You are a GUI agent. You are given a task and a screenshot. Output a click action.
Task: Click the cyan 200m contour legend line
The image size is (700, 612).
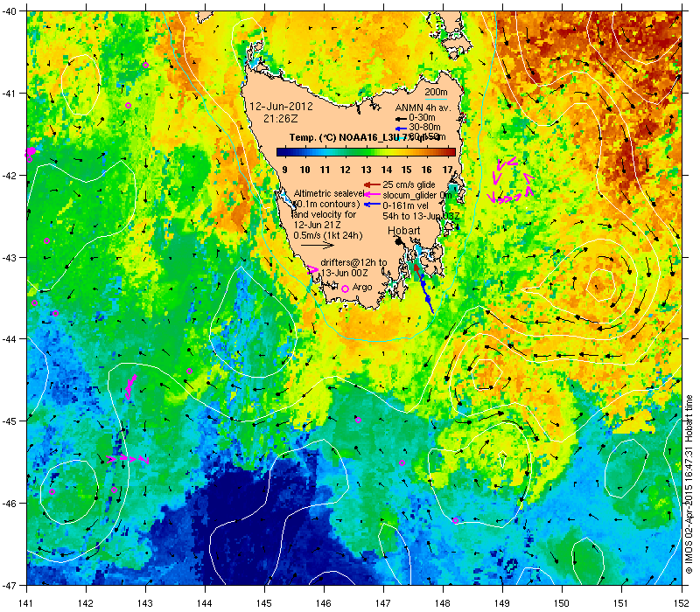click(436, 99)
